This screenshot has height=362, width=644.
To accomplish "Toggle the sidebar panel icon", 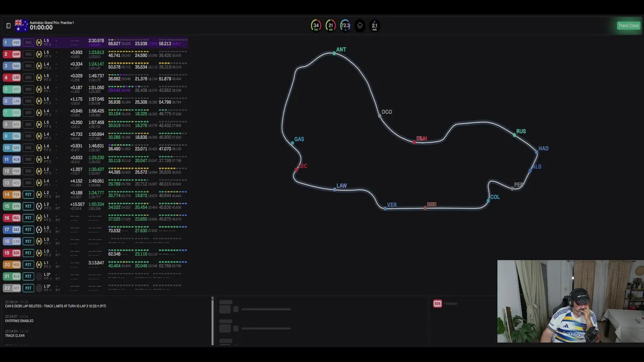I will [8, 26].
